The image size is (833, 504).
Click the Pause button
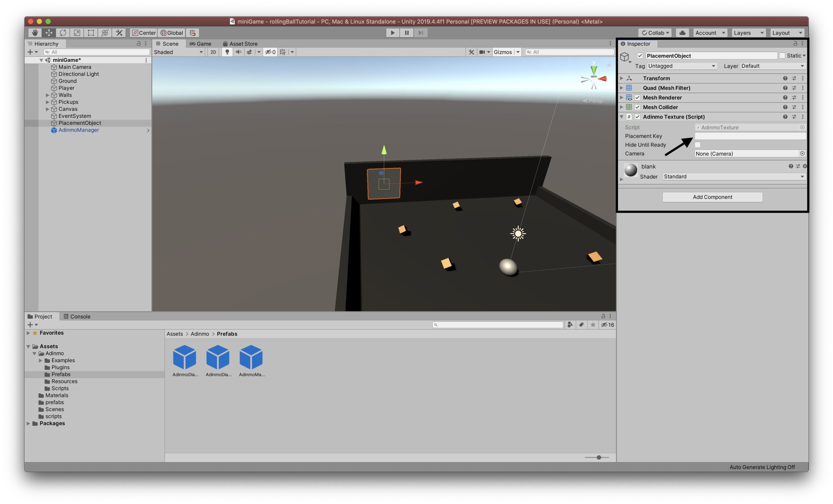[x=407, y=33]
